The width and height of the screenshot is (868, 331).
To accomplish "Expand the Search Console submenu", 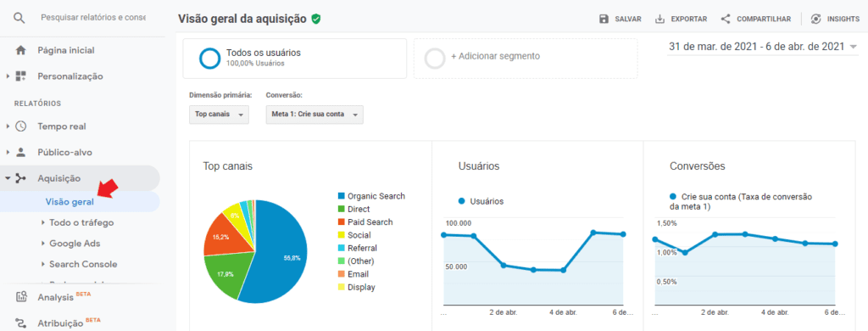I will click(43, 265).
